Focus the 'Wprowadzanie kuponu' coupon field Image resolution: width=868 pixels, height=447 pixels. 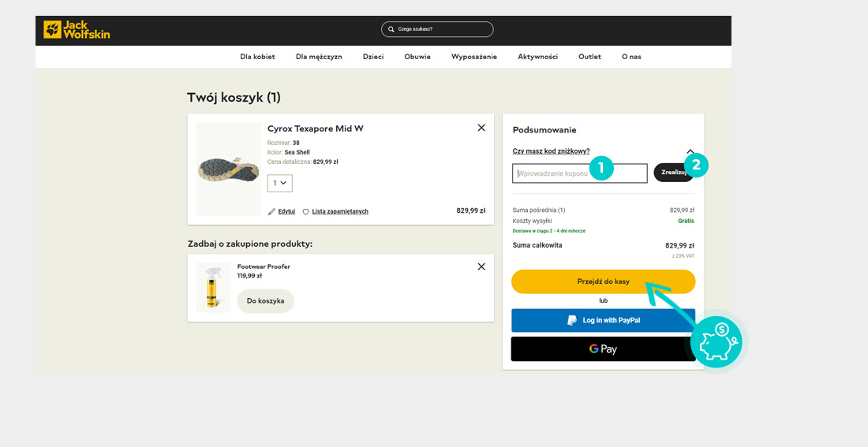580,173
